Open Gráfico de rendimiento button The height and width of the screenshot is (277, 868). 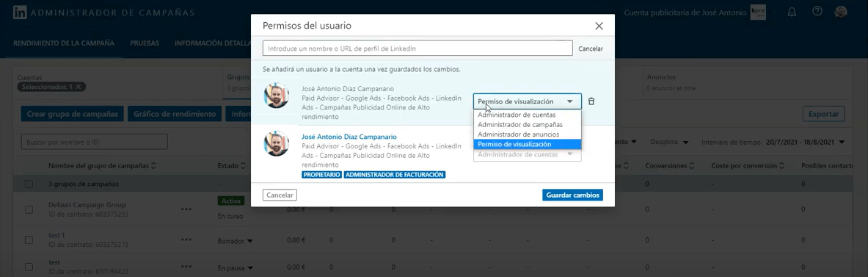coord(175,114)
